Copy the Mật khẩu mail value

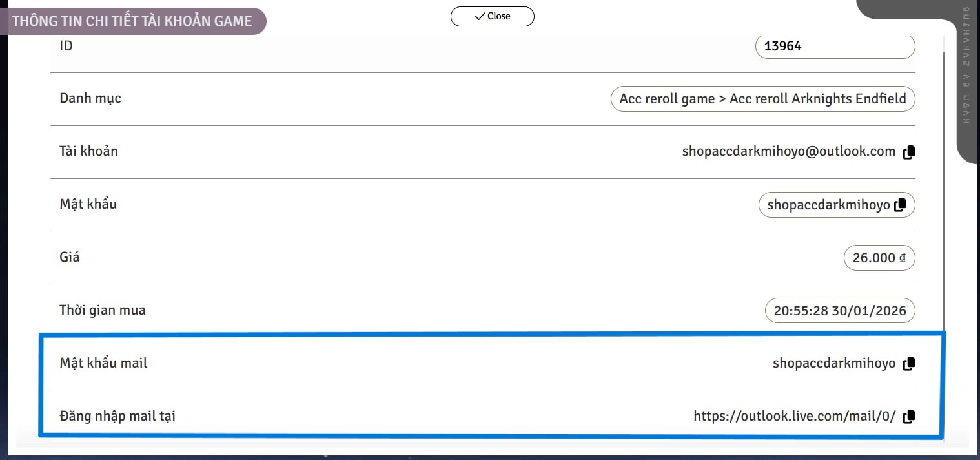coord(909,364)
